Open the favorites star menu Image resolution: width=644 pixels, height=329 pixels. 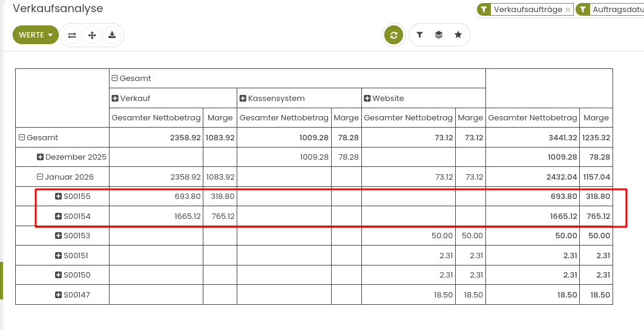[x=458, y=35]
